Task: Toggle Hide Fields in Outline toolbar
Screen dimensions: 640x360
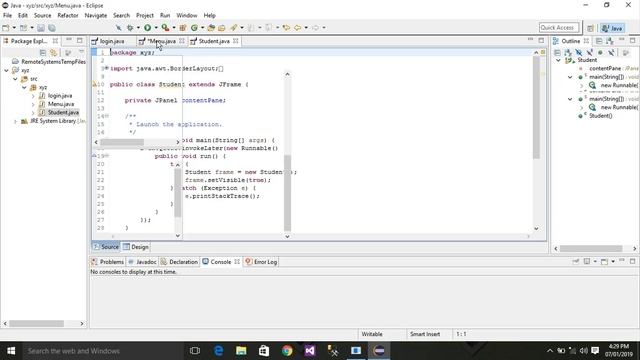Action: coord(579,53)
